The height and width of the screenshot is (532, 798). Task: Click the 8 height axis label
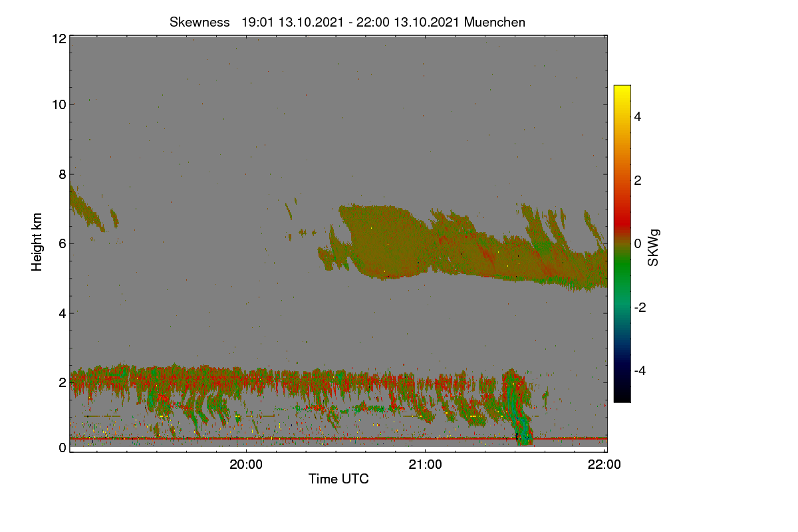pos(63,174)
